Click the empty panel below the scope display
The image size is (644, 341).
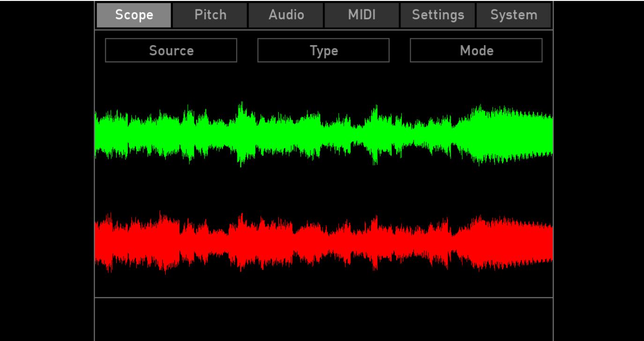tap(324, 320)
